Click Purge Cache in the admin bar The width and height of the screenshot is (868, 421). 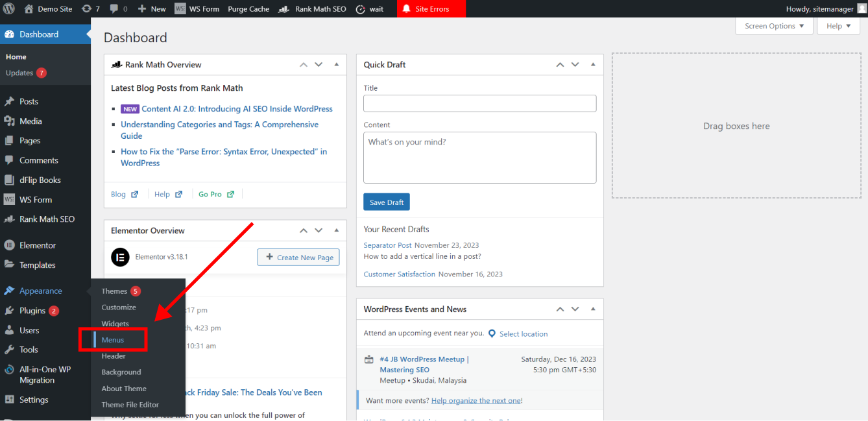click(x=248, y=9)
